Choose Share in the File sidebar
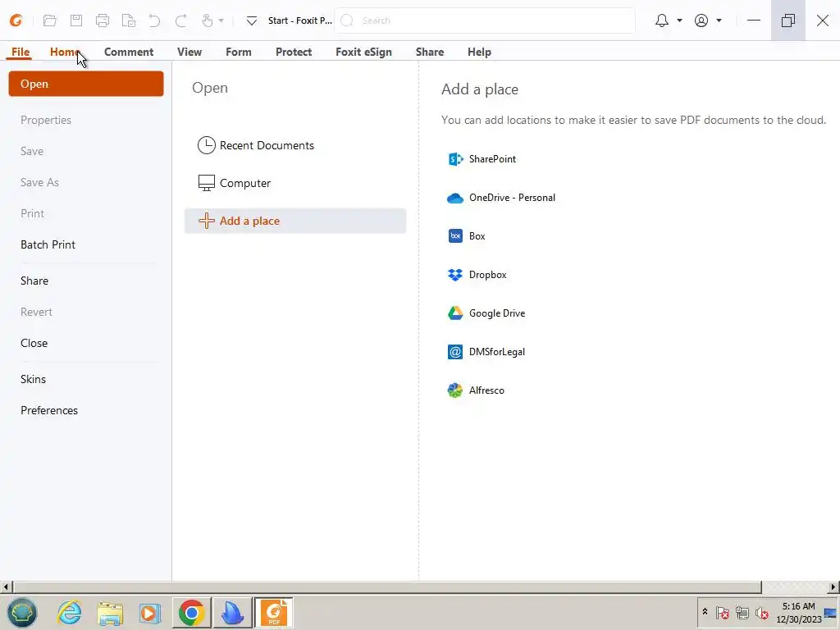The width and height of the screenshot is (840, 630). pos(34,281)
